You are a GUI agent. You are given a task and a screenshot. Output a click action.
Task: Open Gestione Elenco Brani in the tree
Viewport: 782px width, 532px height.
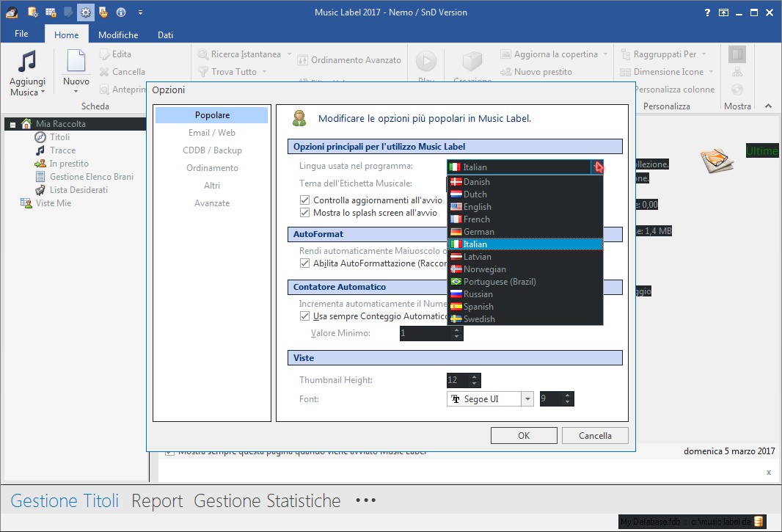click(91, 177)
